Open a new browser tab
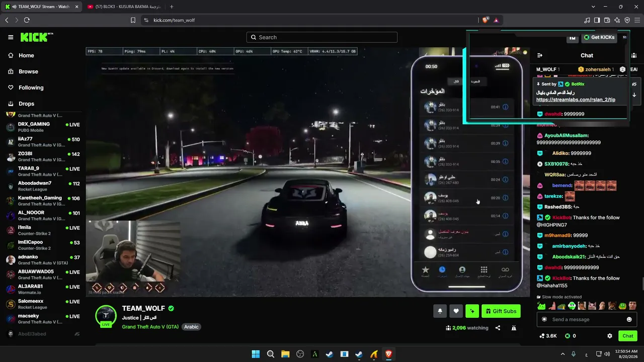 pos(172,7)
